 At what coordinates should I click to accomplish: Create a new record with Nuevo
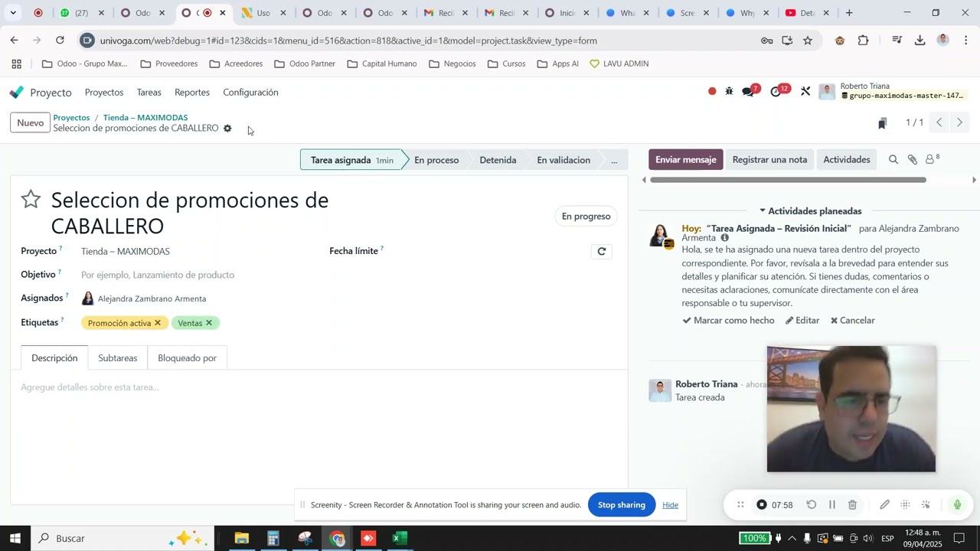click(x=31, y=122)
